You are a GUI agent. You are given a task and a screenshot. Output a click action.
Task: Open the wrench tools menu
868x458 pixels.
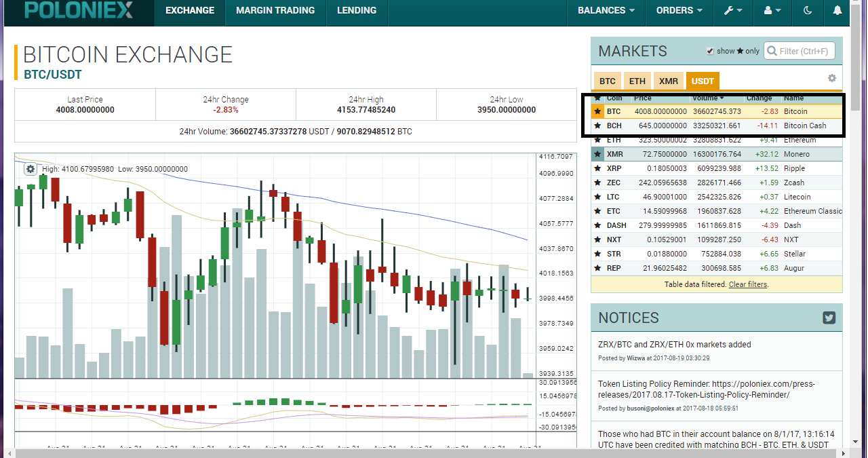click(x=734, y=10)
